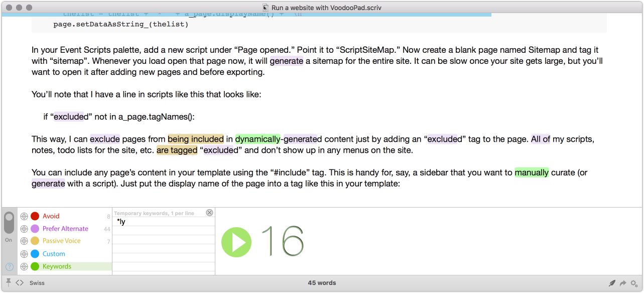The height and width of the screenshot is (293, 644).
Task: Click the document icon in title bar
Action: click(x=266, y=8)
